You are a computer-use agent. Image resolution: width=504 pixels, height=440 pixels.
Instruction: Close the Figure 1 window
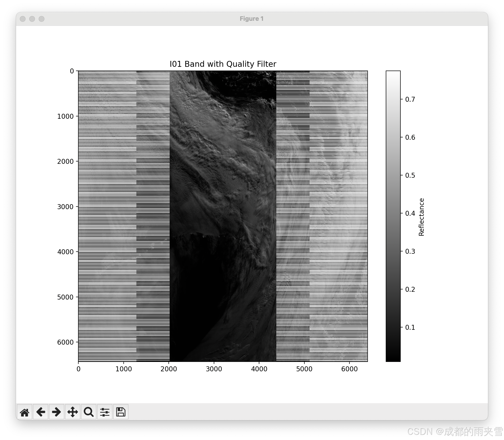tap(23, 19)
